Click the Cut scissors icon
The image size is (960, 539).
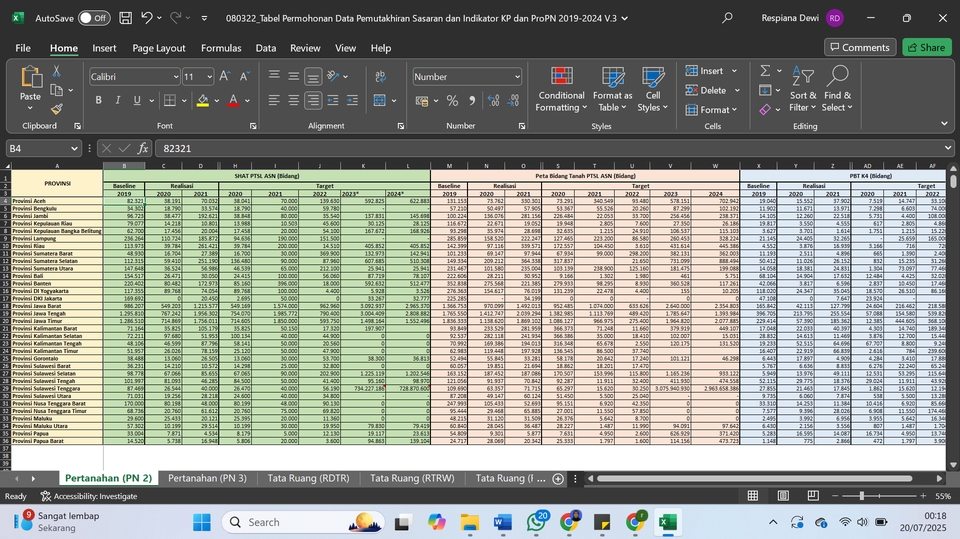click(57, 71)
